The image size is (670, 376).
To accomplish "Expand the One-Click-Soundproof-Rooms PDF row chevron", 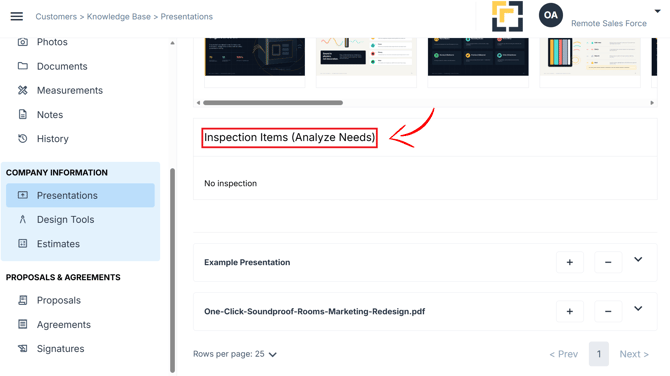I will (x=638, y=308).
